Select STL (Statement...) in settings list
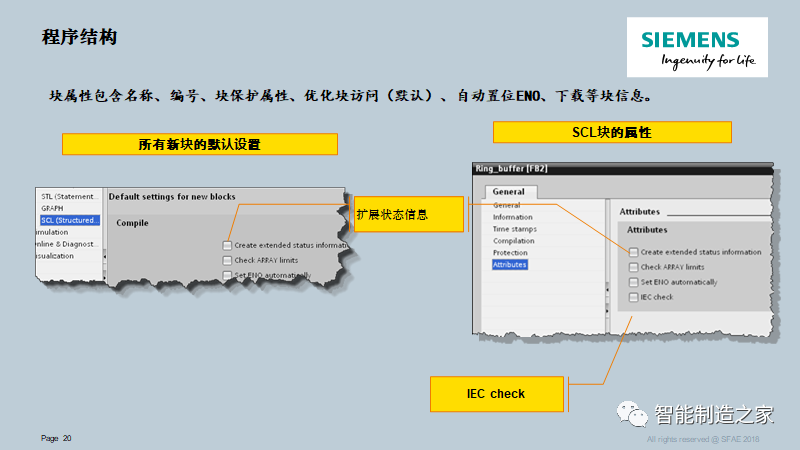Viewport: 800px width, 450px height. (x=68, y=196)
